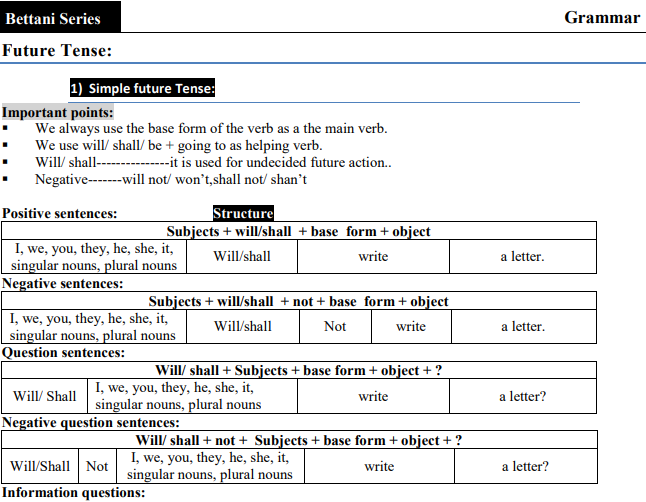Click the bullet line mentioning going to as helping verb

[x=178, y=145]
